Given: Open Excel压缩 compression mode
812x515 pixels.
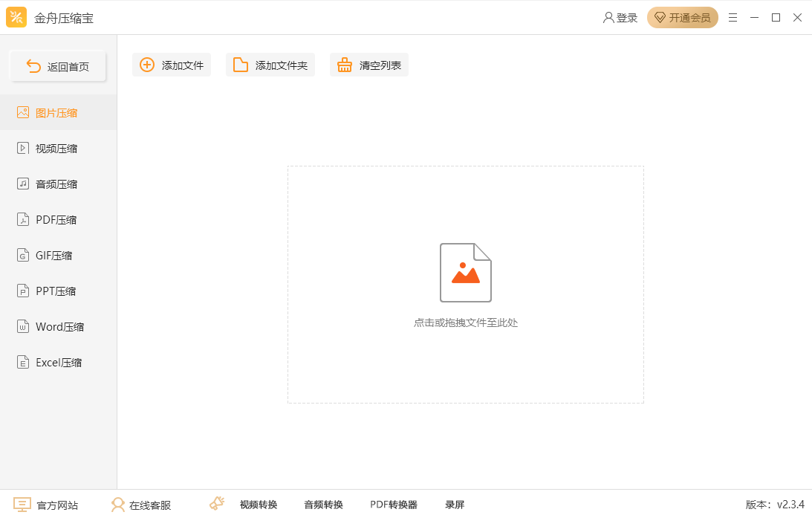Looking at the screenshot, I should (x=59, y=363).
